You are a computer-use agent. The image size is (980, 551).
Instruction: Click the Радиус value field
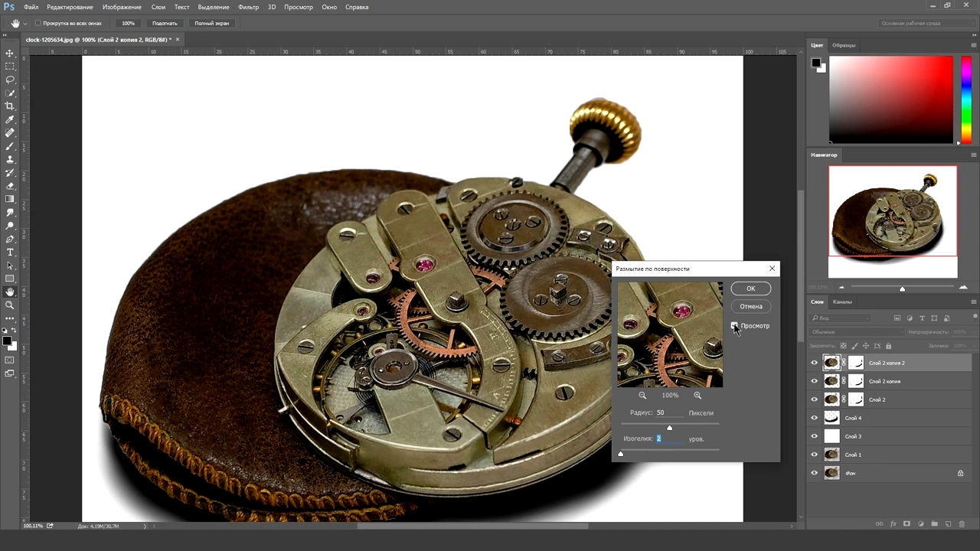pos(670,412)
